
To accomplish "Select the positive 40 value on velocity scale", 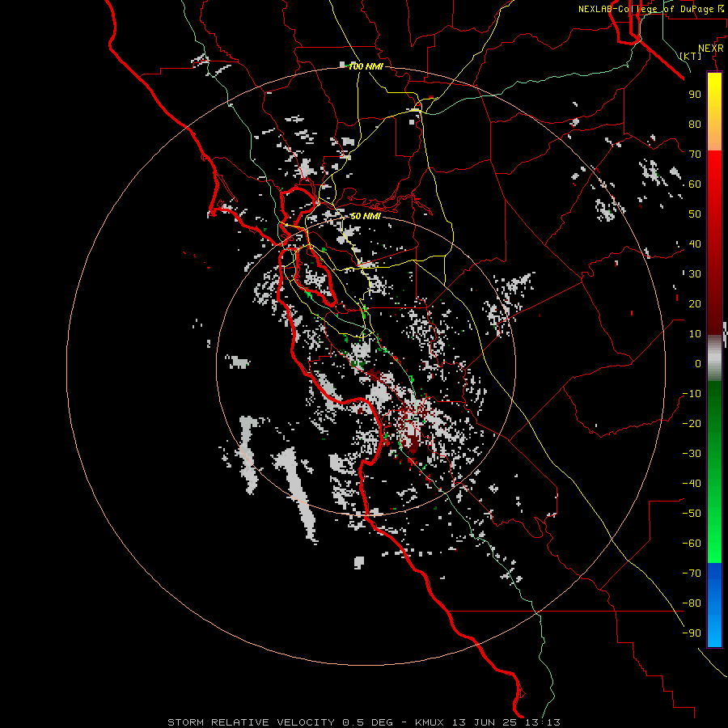I will 695,244.
